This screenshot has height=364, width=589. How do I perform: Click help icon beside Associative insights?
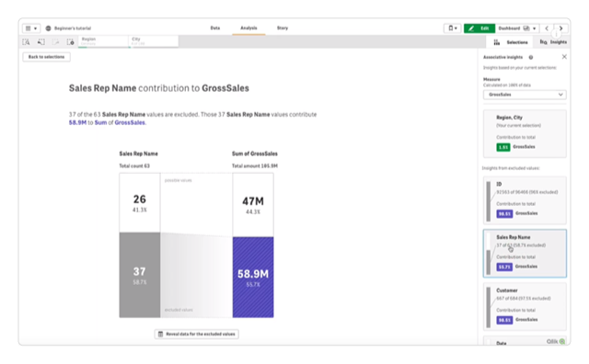pyautogui.click(x=531, y=57)
